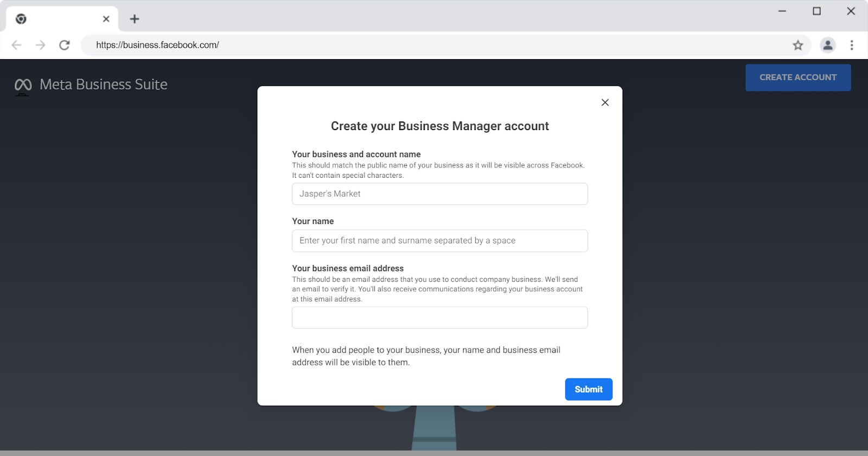Click the address bar URL business.facebook.com
This screenshot has height=456, width=868.
click(157, 45)
